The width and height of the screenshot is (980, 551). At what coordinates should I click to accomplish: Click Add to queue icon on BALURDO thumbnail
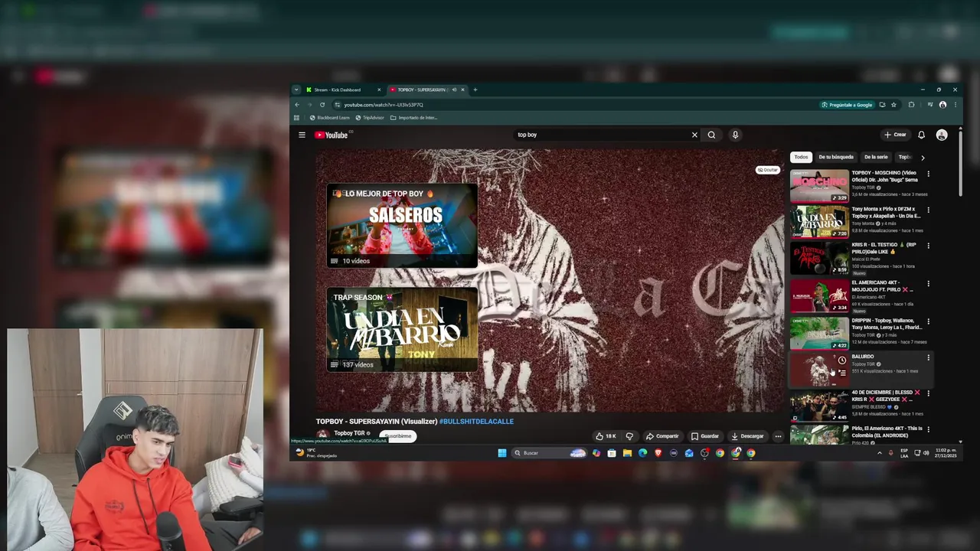coord(841,373)
